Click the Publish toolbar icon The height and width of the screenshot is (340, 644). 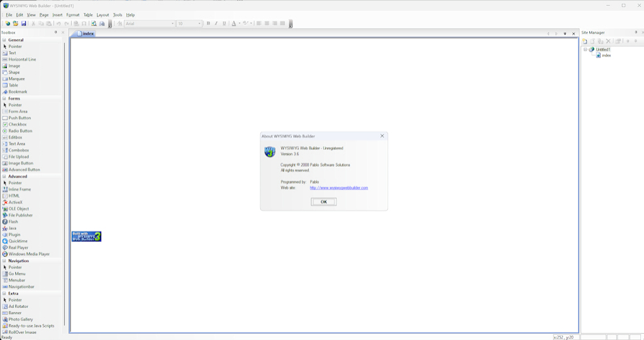click(x=102, y=24)
